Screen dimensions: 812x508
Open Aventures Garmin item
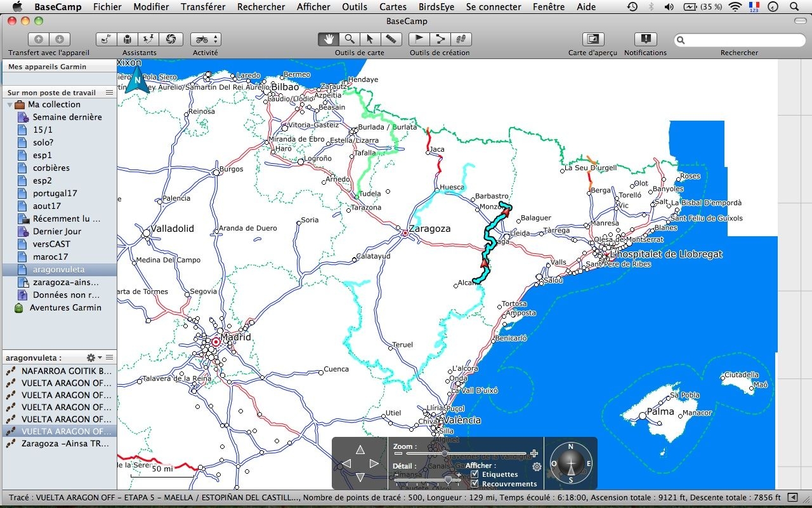pos(60,307)
